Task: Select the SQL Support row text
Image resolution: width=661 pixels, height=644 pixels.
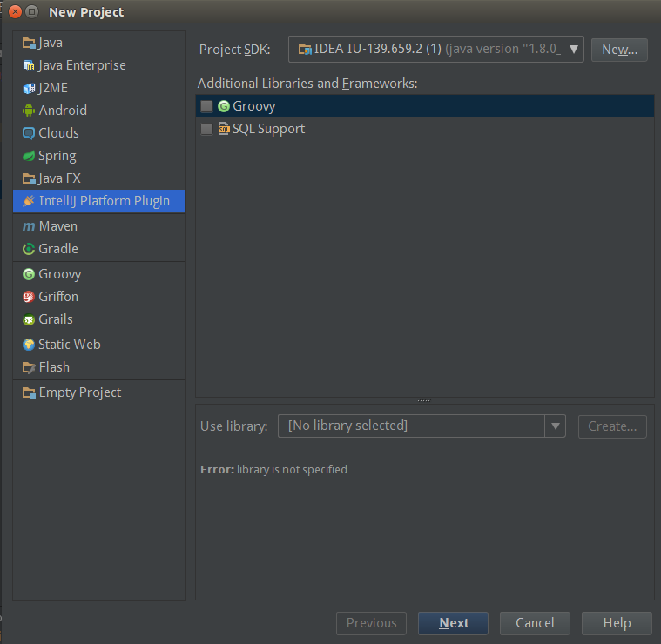Action: (268, 129)
